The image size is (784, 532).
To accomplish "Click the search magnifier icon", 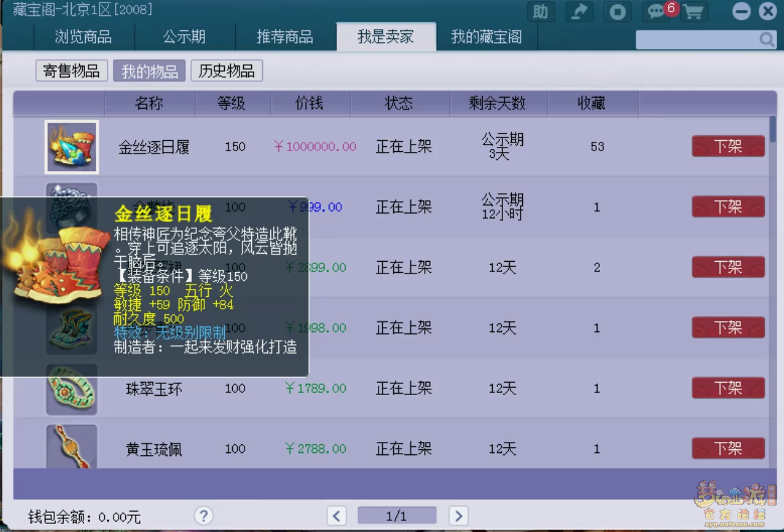I will click(x=766, y=39).
